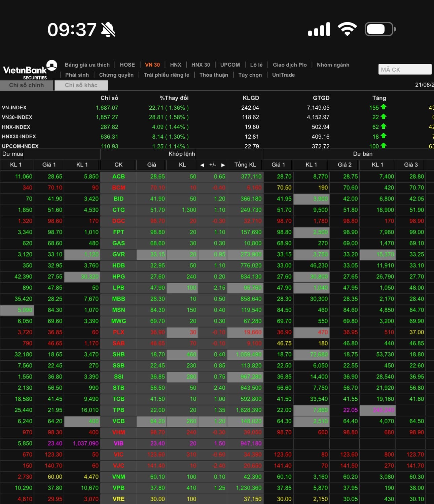Open the MBB stock ticker
This screenshot has height=504, width=434.
(x=118, y=299)
